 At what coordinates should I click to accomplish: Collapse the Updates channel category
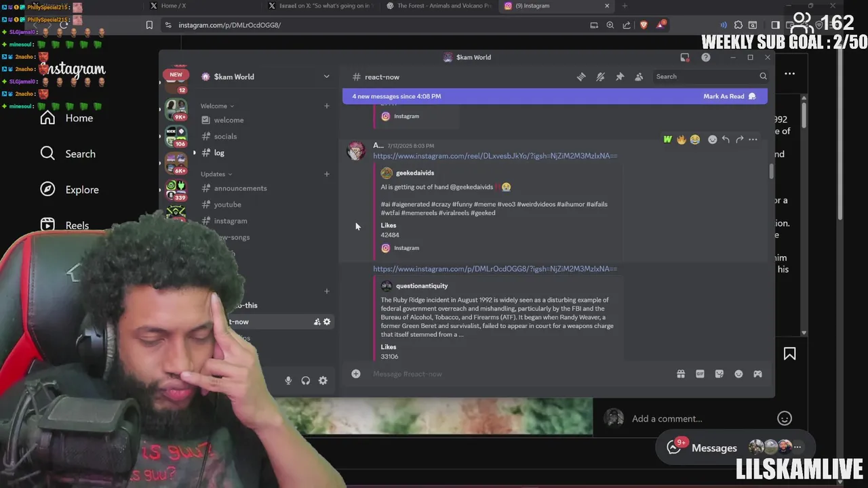click(216, 174)
